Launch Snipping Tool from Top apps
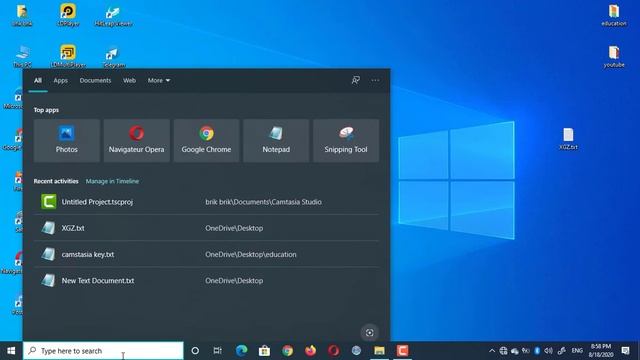Viewport: 640px width, 360px height. point(346,140)
